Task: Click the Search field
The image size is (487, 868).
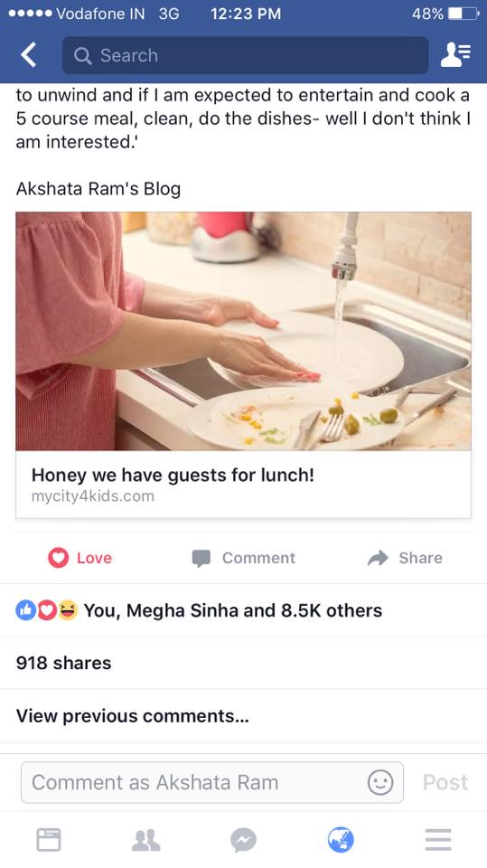Action: click(x=245, y=55)
